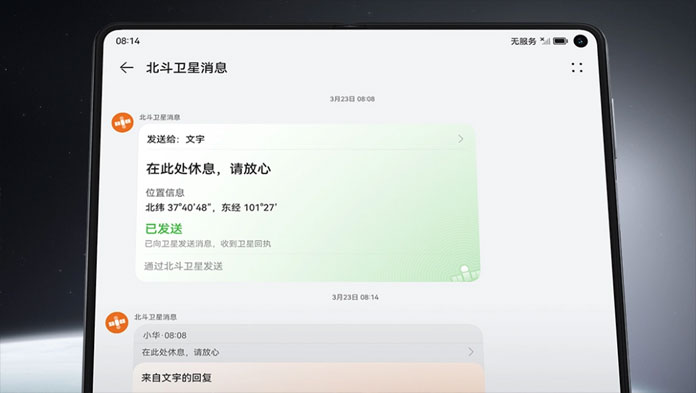This screenshot has height=393, width=696.
Task: Tap the 北斗卫星消息 page title
Action: pos(186,67)
